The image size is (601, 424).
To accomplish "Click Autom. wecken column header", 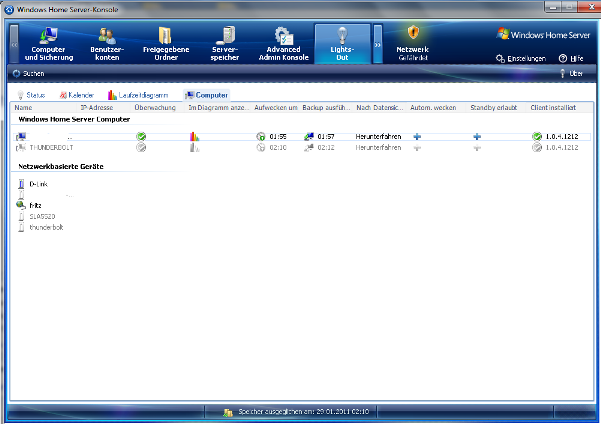I will (x=433, y=108).
